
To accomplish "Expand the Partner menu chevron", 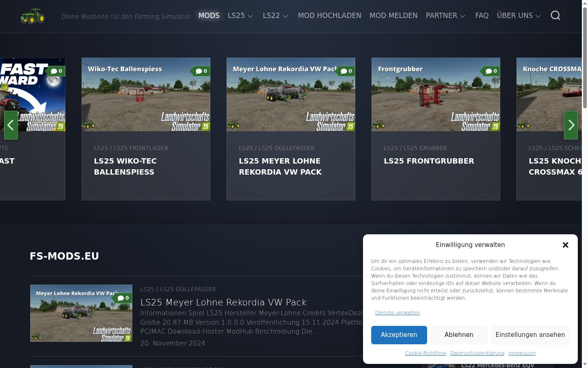I will click(463, 16).
